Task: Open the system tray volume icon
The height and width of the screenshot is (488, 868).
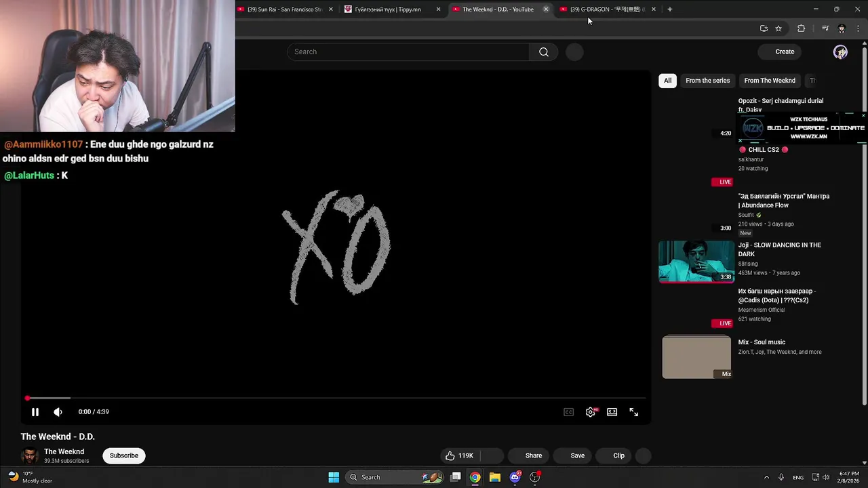Action: click(x=827, y=477)
